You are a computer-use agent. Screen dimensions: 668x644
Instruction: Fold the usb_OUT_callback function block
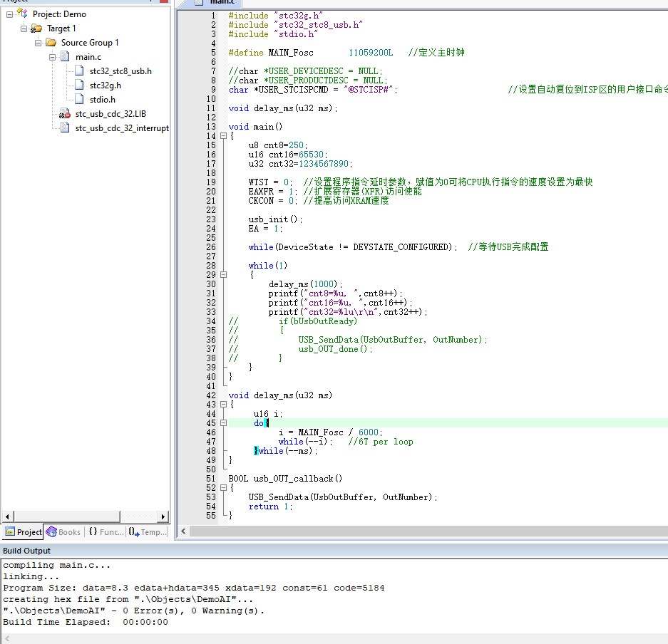tap(222, 488)
